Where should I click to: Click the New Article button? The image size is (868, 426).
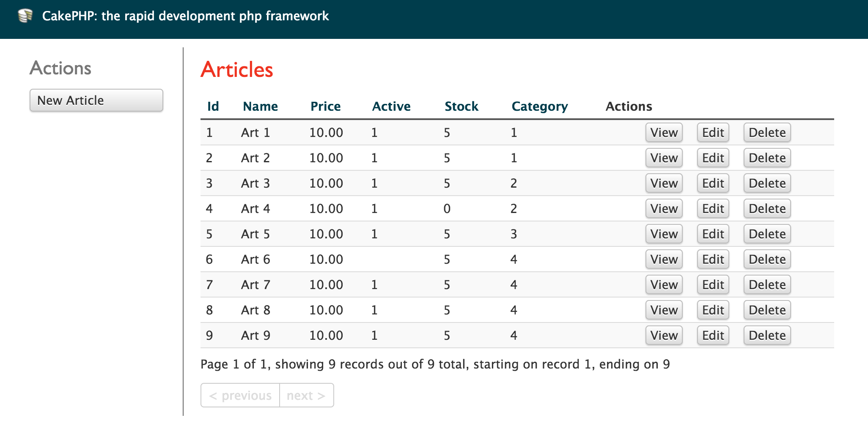tap(96, 100)
